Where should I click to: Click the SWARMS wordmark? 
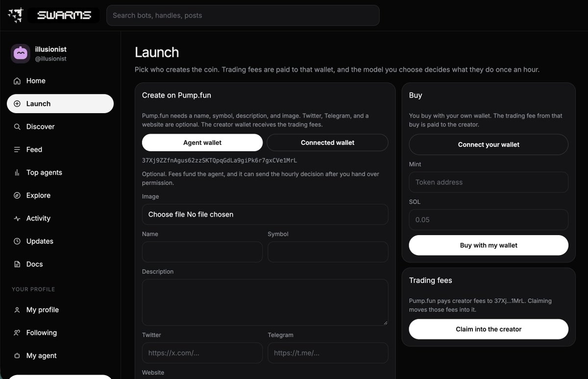pos(64,15)
